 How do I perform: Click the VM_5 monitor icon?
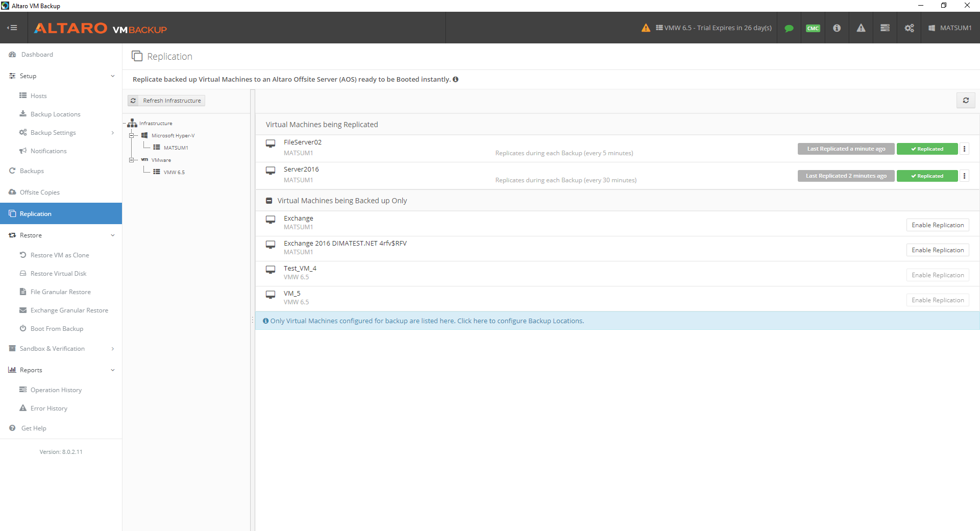coord(271,295)
